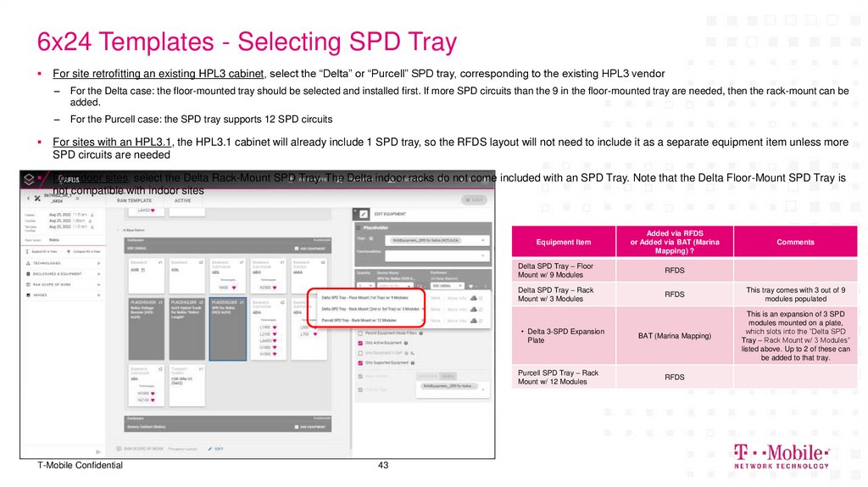Toggle Only Supported Equipment checkbox
Screen dimensions: 868x487
(360, 363)
